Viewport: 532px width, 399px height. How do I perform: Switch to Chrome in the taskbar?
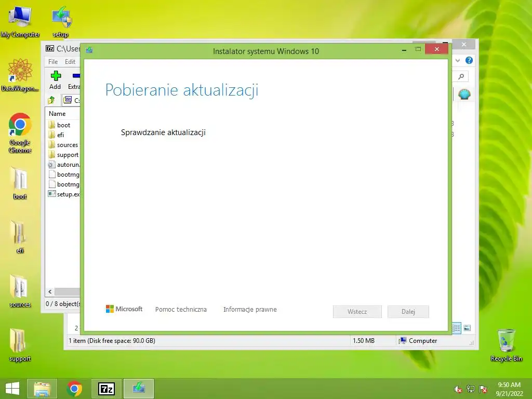pos(74,389)
